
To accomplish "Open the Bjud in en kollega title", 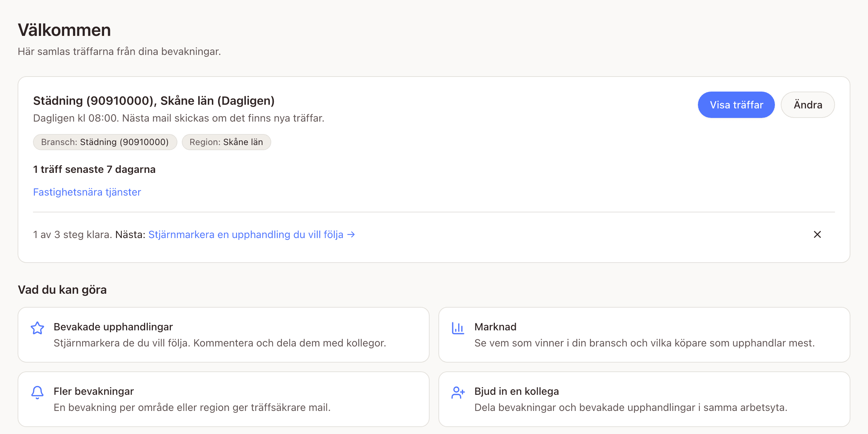I will pyautogui.click(x=517, y=391).
